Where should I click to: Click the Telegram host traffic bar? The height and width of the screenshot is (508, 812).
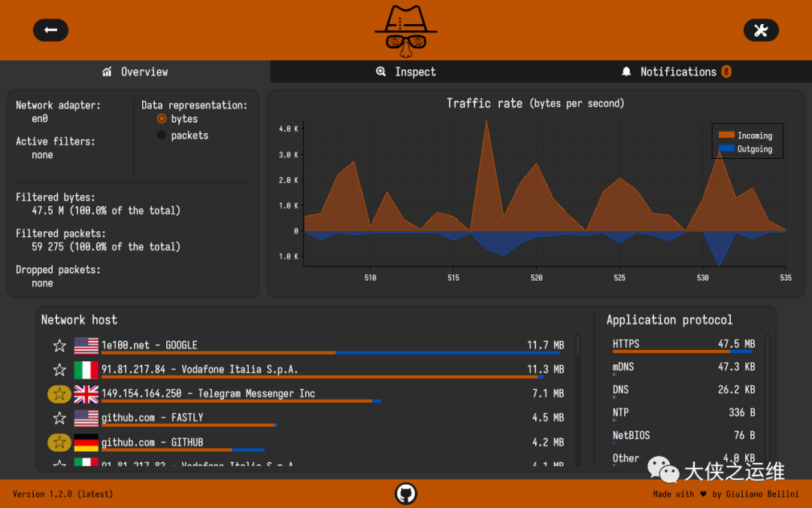[241, 401]
